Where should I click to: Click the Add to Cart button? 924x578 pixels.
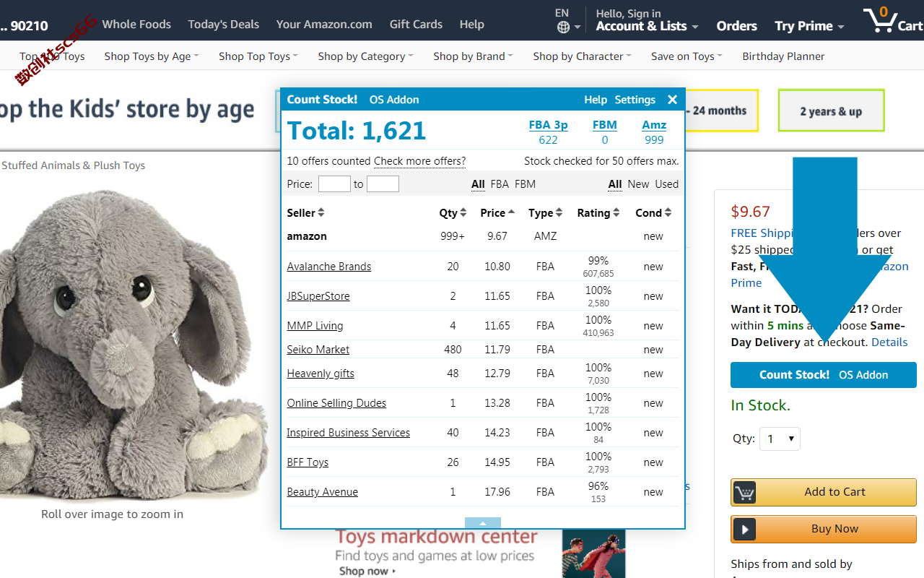(x=824, y=492)
